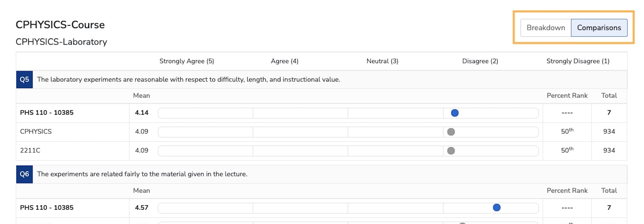The height and width of the screenshot is (224, 644).
Task: Click the Neutral (3) column header
Action: (382, 61)
